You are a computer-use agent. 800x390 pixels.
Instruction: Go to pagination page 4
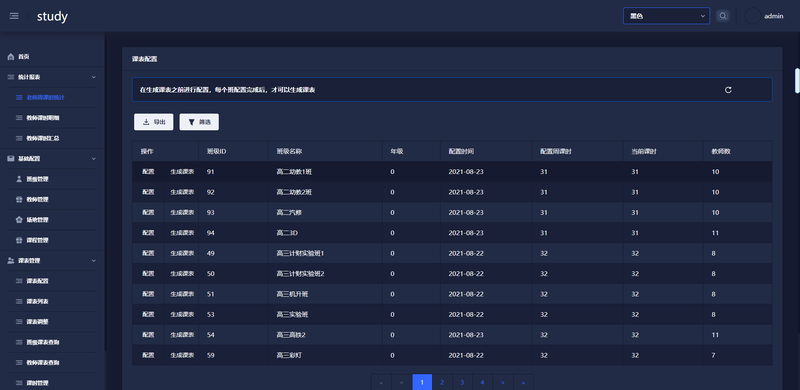point(483,382)
